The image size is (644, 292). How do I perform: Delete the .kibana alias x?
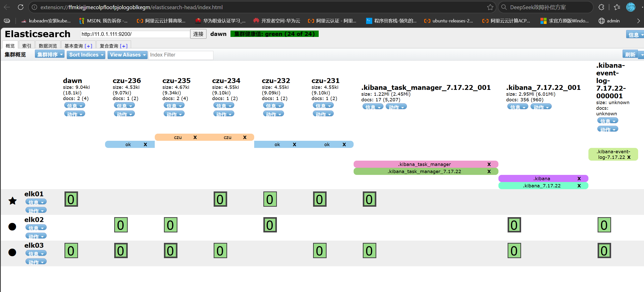(x=579, y=178)
